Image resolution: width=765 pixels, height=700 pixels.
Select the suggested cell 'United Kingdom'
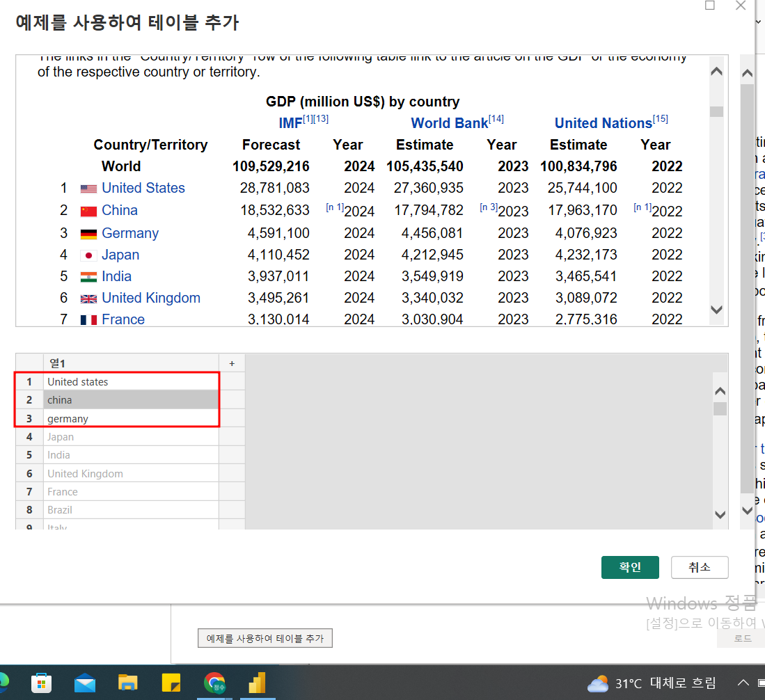point(132,473)
